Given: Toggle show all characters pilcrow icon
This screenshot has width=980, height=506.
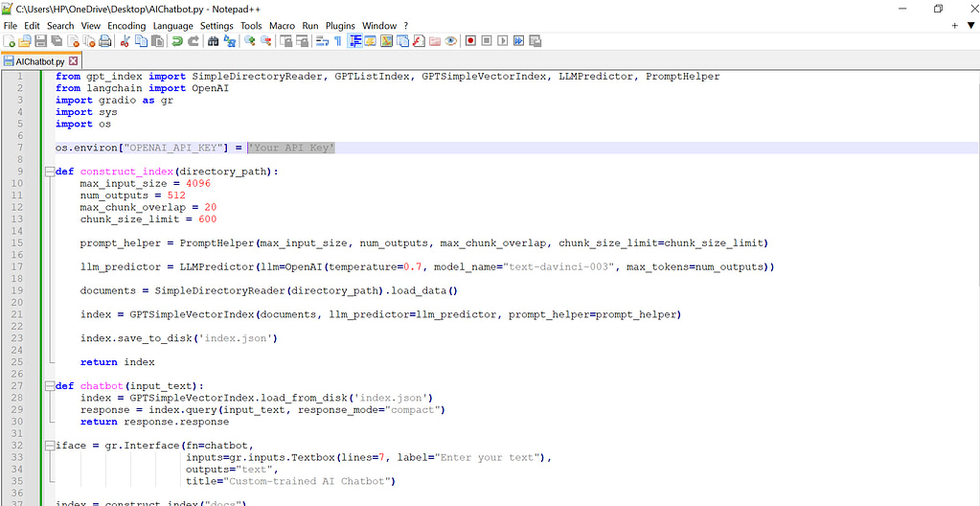Looking at the screenshot, I should (x=338, y=41).
